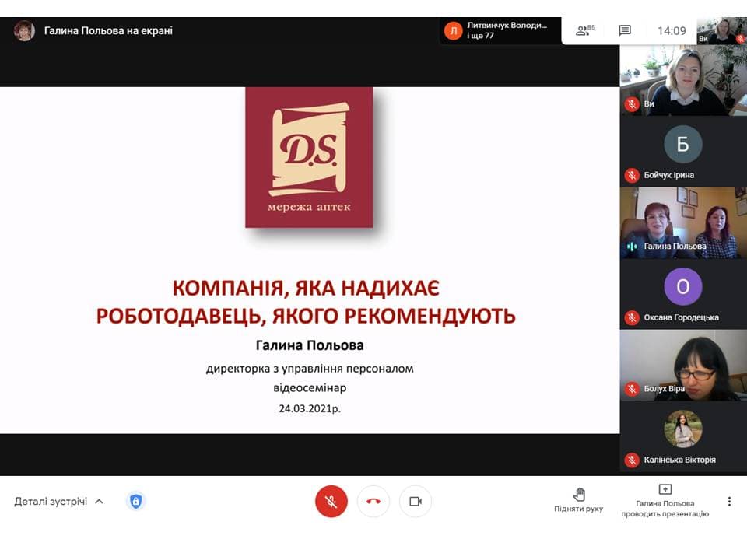Click the audio indicator beside Галина Польова
Image resolution: width=747 pixels, height=560 pixels.
point(632,247)
